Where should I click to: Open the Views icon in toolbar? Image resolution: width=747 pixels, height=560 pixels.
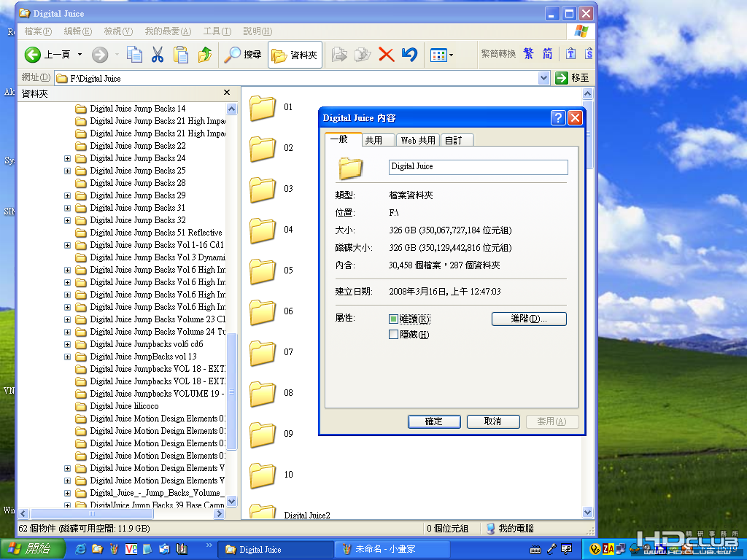(438, 55)
